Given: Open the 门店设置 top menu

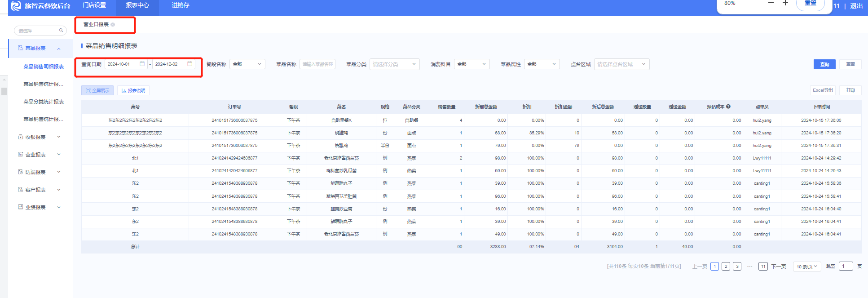Looking at the screenshot, I should click(94, 5).
